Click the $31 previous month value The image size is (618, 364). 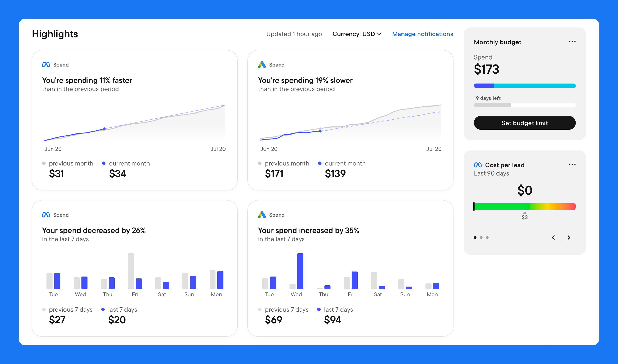point(57,174)
